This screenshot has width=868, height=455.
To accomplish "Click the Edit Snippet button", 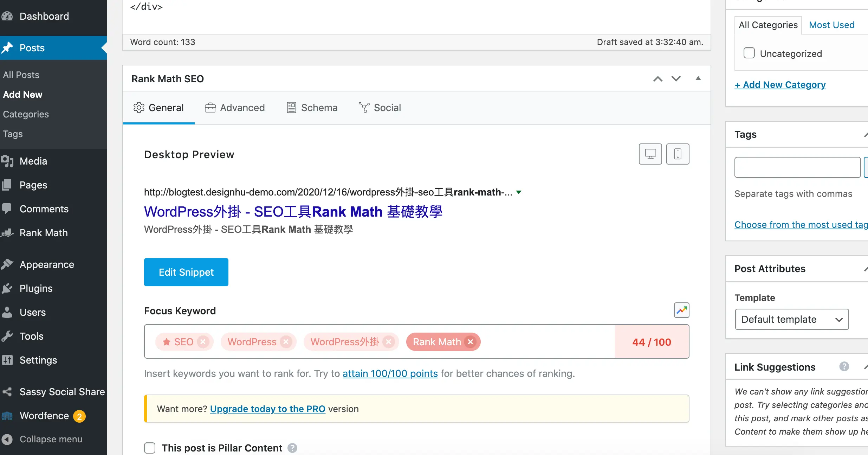I will click(186, 272).
